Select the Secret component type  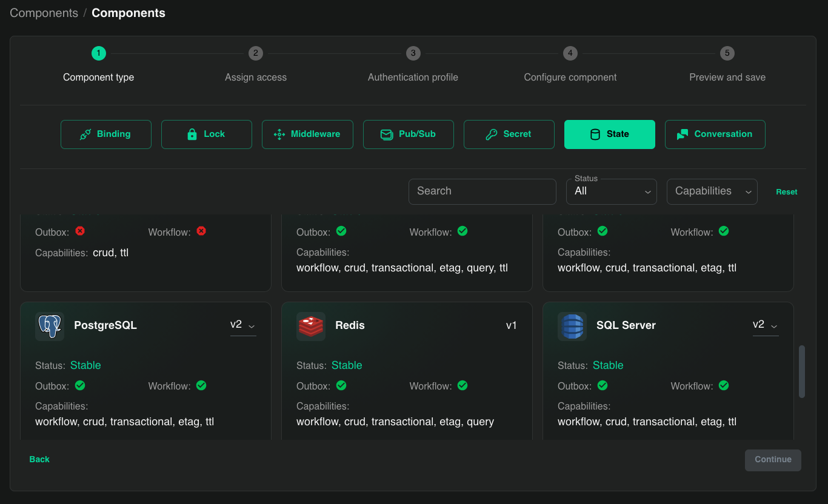point(509,134)
